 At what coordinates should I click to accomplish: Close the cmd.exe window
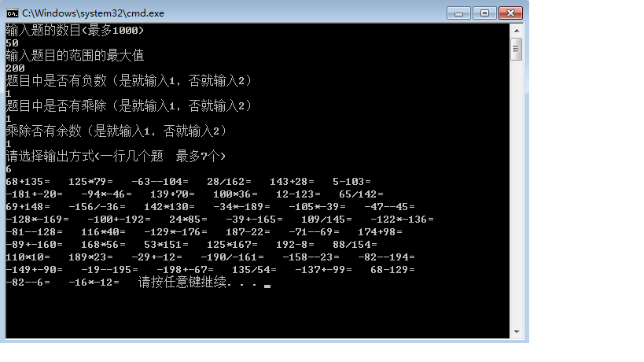coord(510,13)
